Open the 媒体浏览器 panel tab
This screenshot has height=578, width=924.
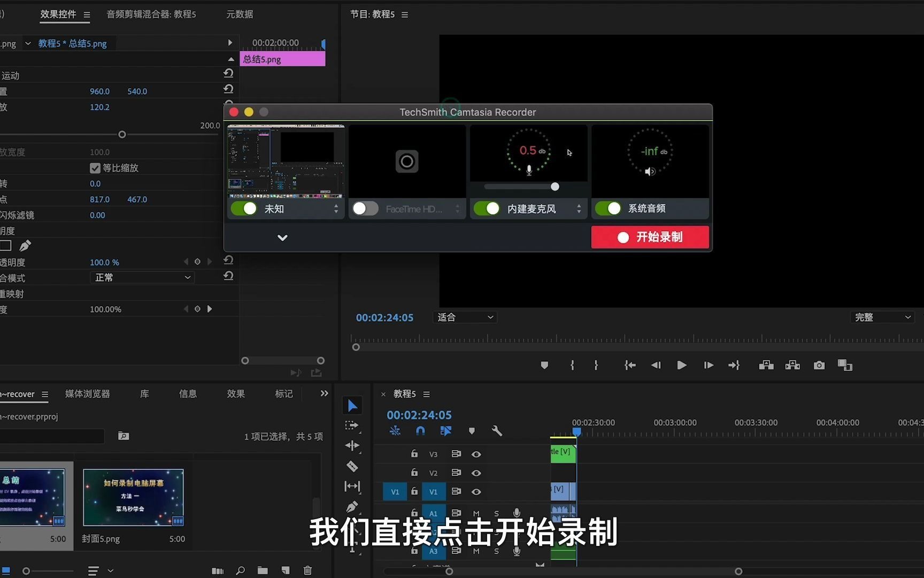point(87,393)
